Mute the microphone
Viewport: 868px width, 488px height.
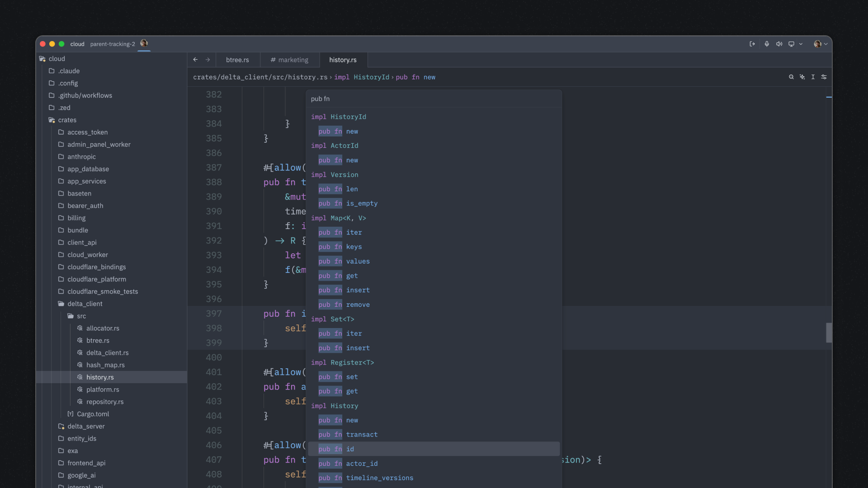pyautogui.click(x=767, y=44)
